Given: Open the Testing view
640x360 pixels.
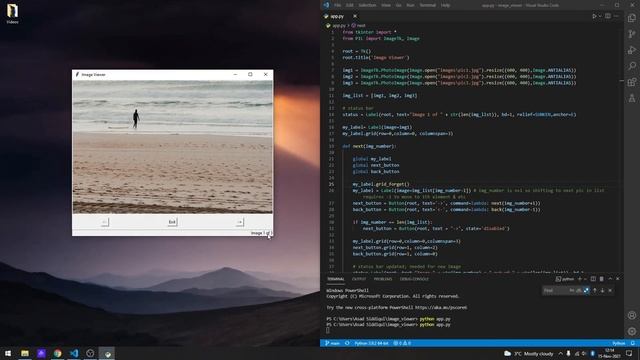Looking at the screenshot, I should pyautogui.click(x=632, y=98).
